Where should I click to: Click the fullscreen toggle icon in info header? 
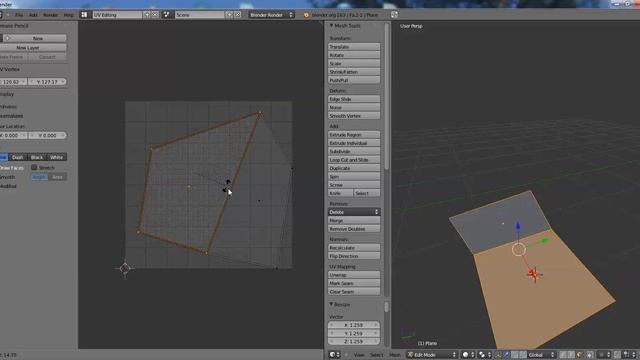click(x=394, y=15)
